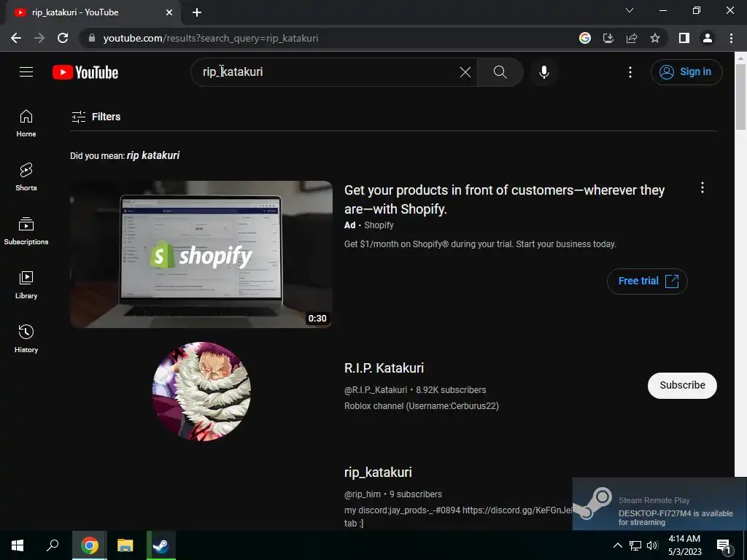Viewport: 747px width, 560px height.
Task: Open the tab search dropdown chevron
Action: pos(630,10)
